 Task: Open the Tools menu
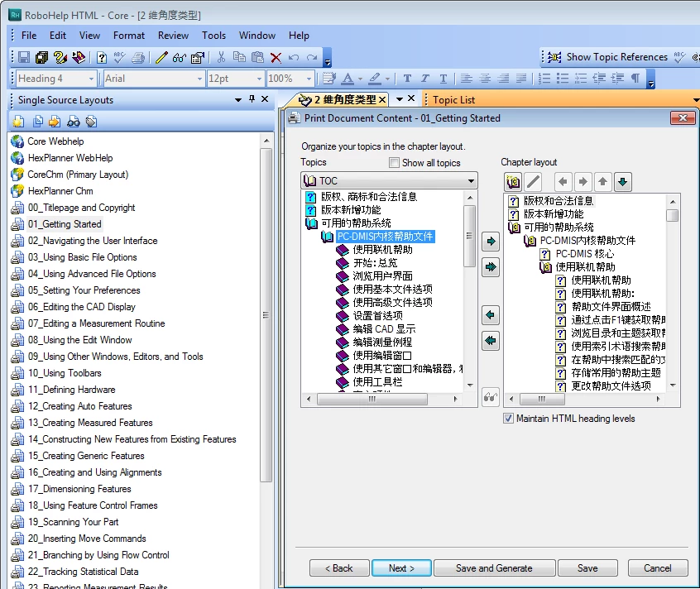(x=213, y=36)
